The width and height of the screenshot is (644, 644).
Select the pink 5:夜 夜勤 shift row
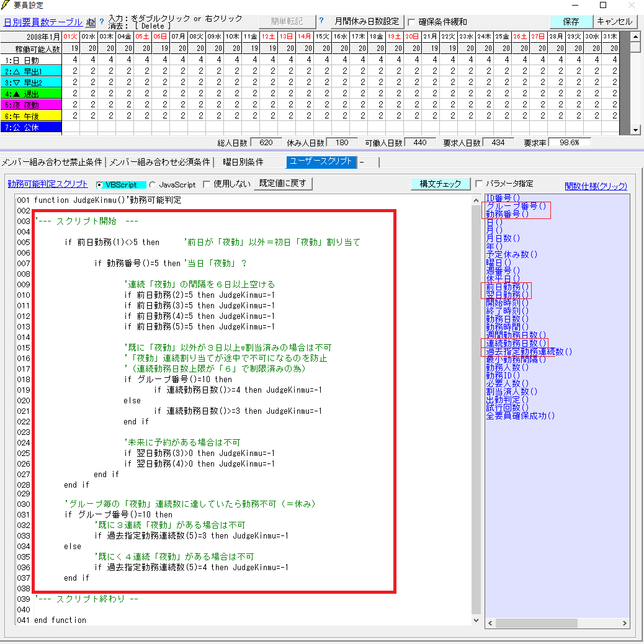(x=31, y=105)
